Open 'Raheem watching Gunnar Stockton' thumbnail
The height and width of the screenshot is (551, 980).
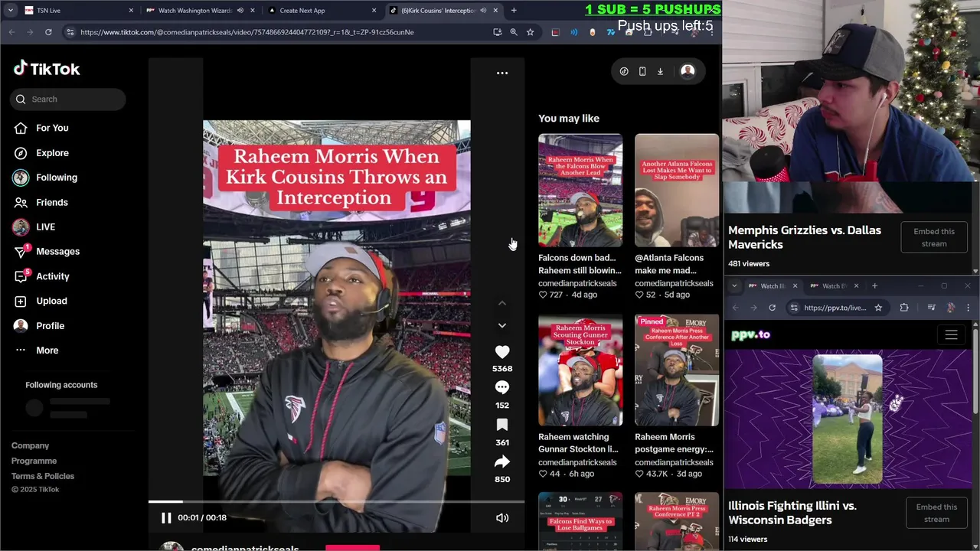click(580, 370)
